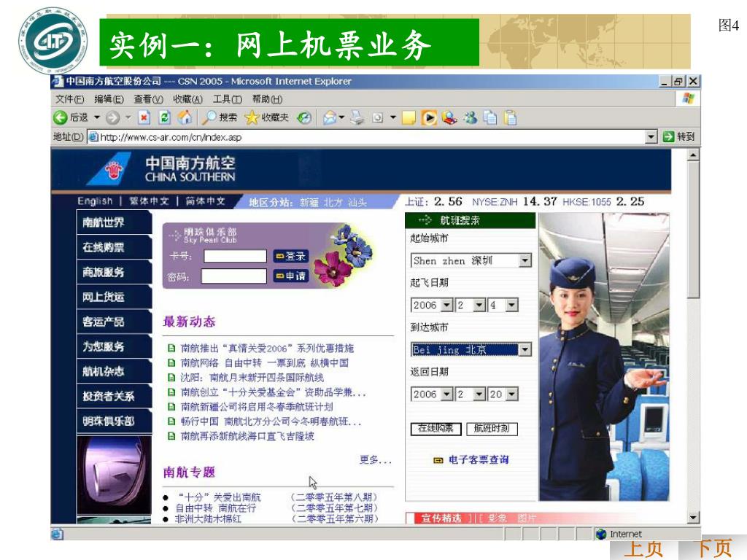The image size is (747, 560).
Task: Open the Search (搜索) toolbar button
Action: pyautogui.click(x=219, y=117)
